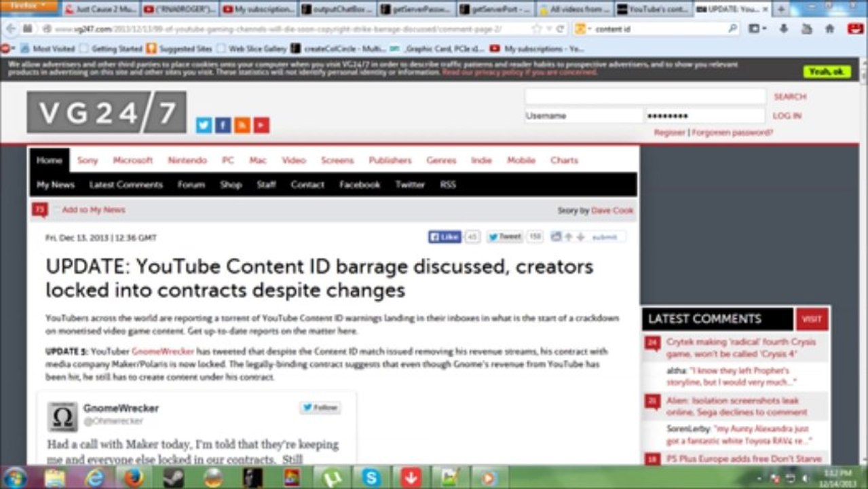Click the SEARCH link
Viewport: 868px width, 489px height.
click(x=790, y=97)
